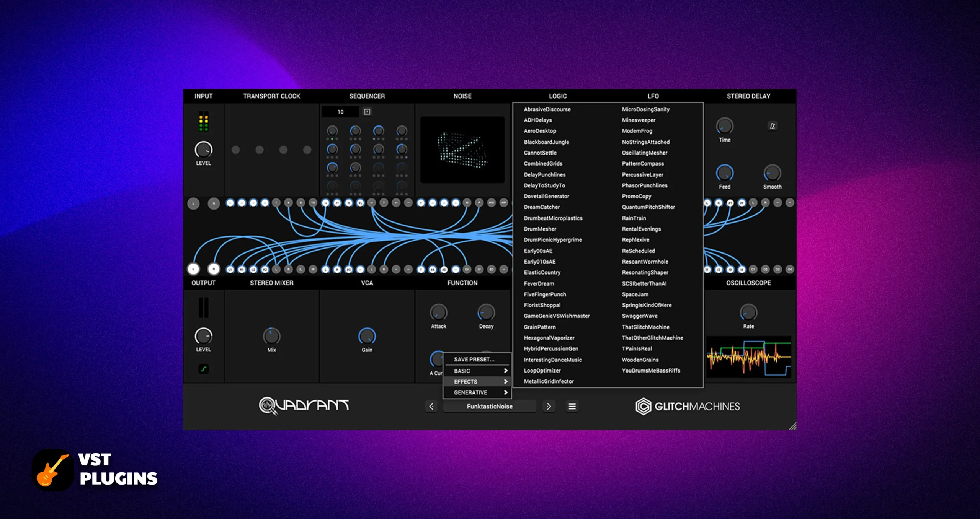Click the sequencer step mode square icon
The width and height of the screenshot is (980, 519).
pyautogui.click(x=367, y=112)
